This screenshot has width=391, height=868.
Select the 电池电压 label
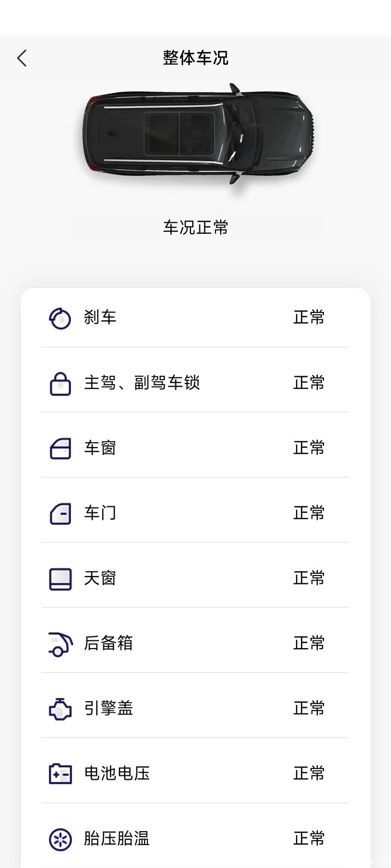tap(117, 774)
